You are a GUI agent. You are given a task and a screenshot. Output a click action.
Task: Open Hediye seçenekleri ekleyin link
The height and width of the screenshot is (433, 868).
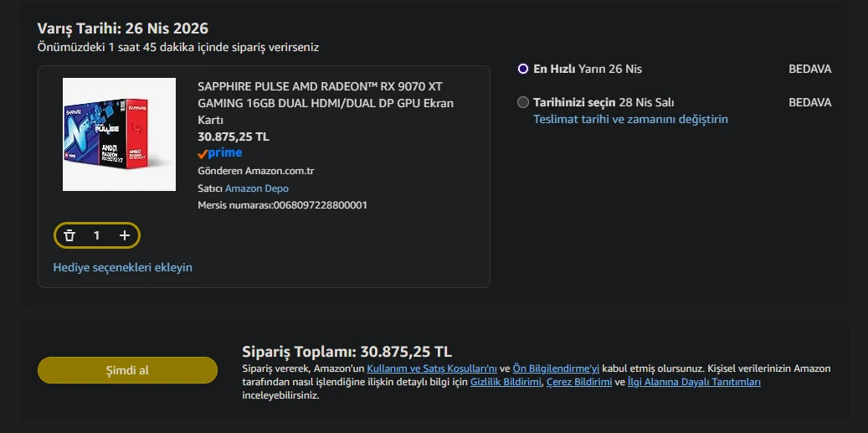point(123,267)
